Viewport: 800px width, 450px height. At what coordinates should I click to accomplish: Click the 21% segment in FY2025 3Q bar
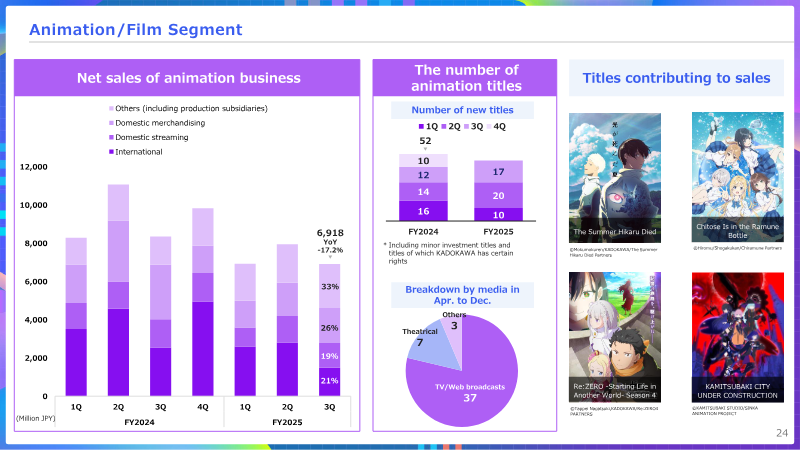pyautogui.click(x=330, y=382)
